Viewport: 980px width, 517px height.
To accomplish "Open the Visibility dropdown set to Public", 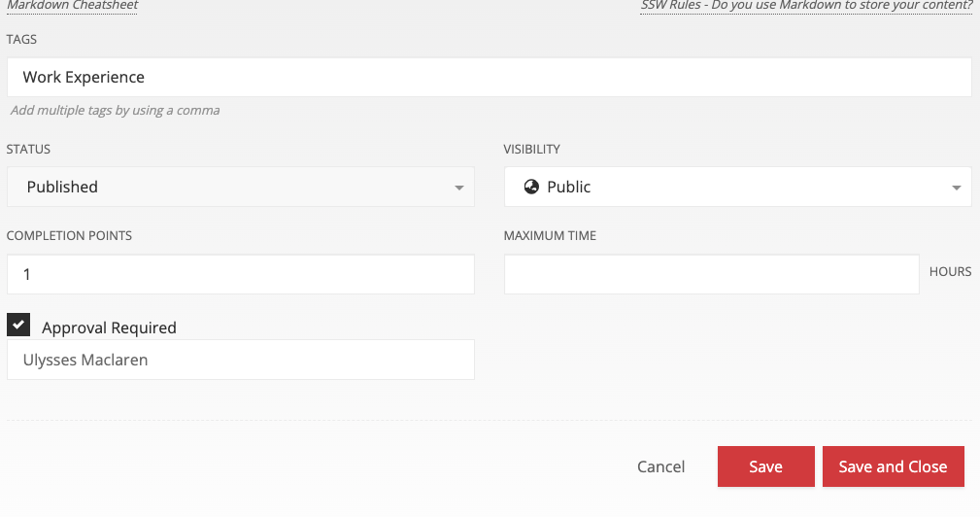I will coord(737,187).
